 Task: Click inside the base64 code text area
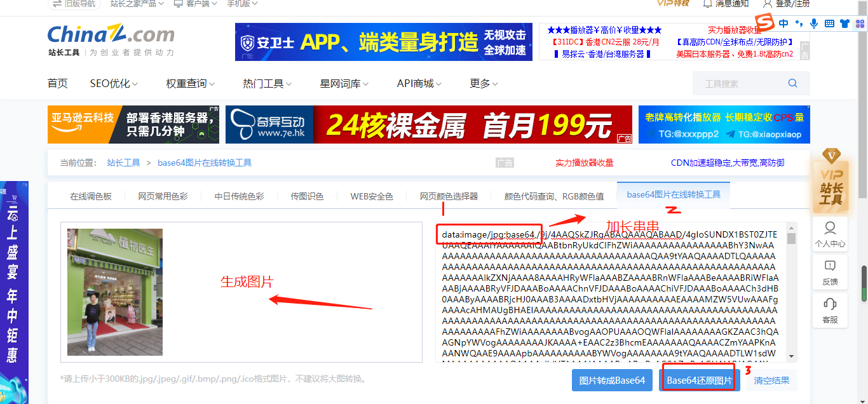point(611,292)
